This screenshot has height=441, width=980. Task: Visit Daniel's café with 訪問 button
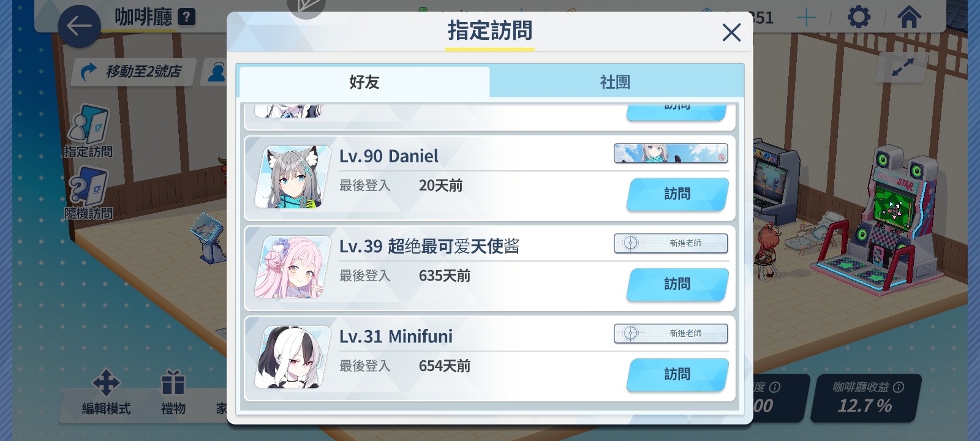click(677, 194)
